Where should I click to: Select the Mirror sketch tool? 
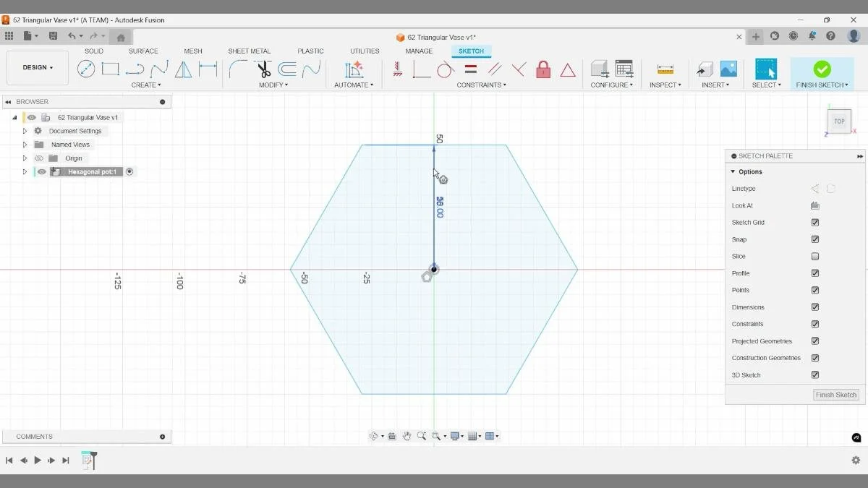pos(183,69)
